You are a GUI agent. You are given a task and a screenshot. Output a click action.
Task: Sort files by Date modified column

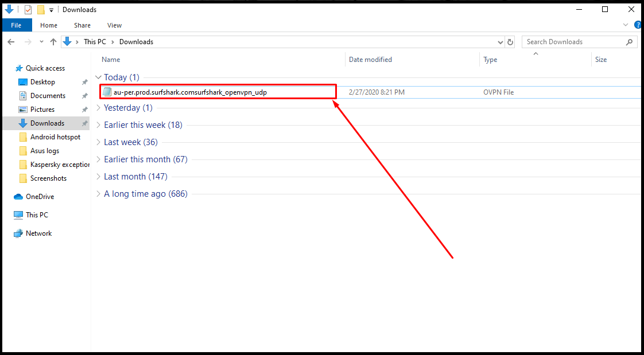point(370,60)
